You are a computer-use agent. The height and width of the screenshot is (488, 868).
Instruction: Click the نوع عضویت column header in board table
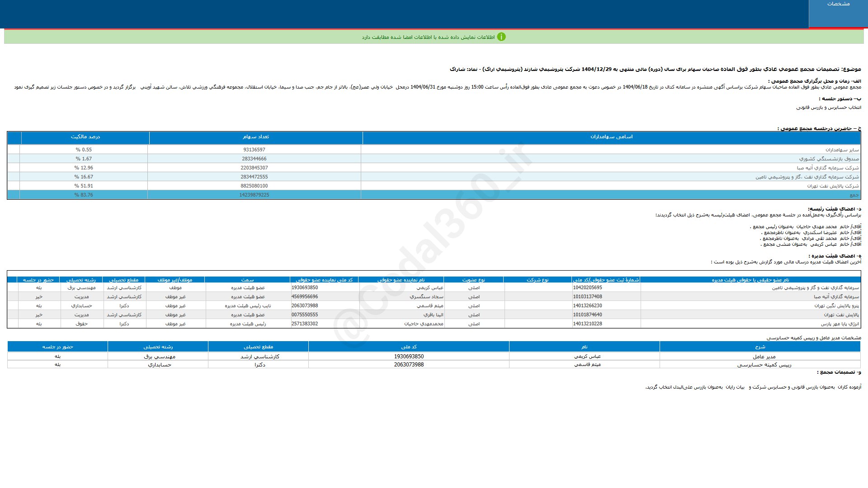pos(473,280)
